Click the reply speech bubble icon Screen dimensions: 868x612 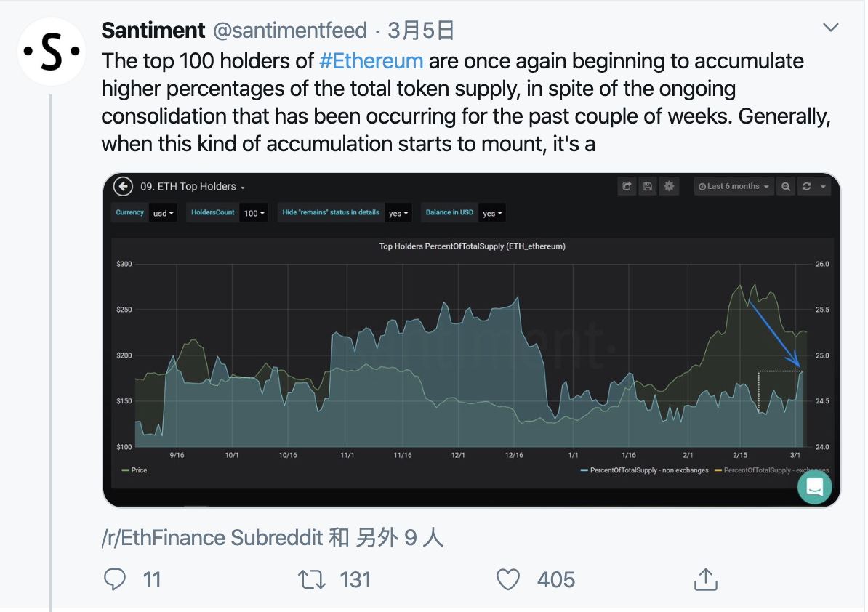pos(115,579)
